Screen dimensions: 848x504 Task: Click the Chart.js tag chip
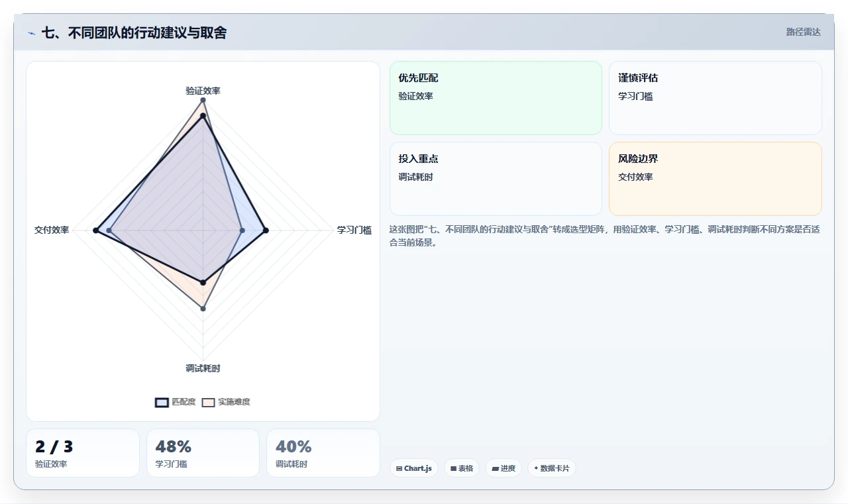pyautogui.click(x=413, y=468)
